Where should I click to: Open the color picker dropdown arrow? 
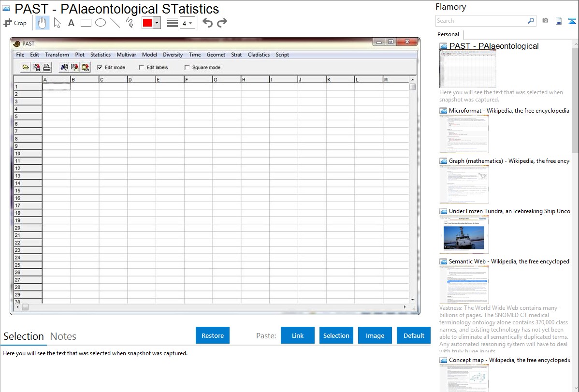[x=157, y=23]
